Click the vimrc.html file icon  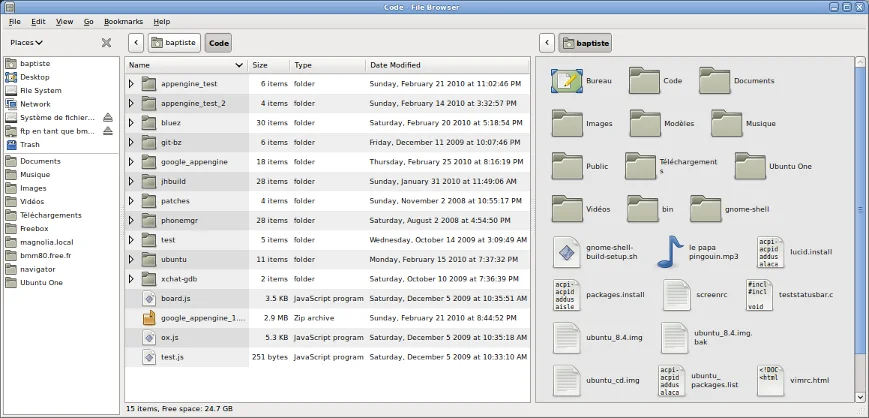(770, 380)
